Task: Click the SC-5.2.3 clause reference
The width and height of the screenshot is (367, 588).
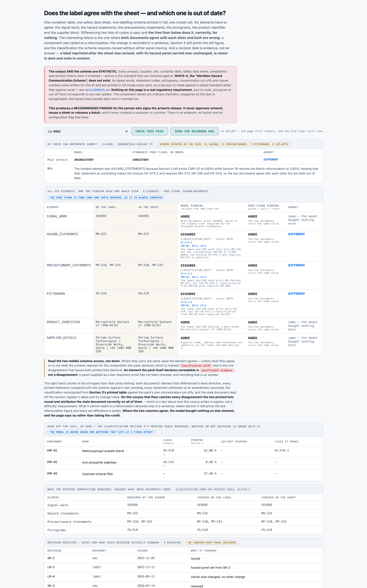Action: click(186, 274)
